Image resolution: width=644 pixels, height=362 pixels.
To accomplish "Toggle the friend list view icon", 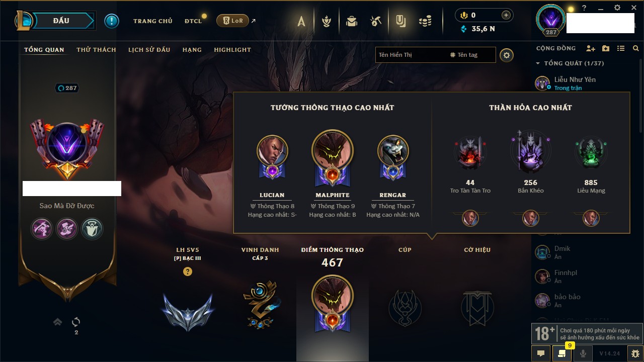I will pos(621,48).
